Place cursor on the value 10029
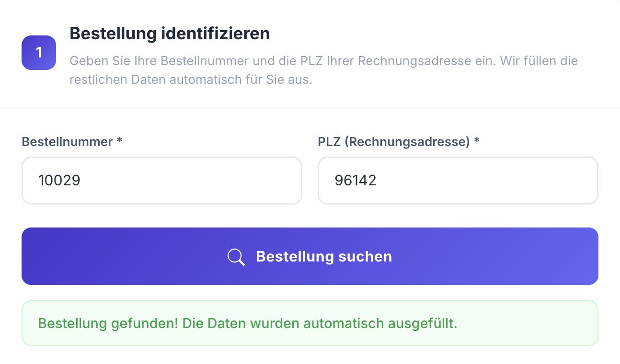This screenshot has height=364, width=620. (59, 181)
